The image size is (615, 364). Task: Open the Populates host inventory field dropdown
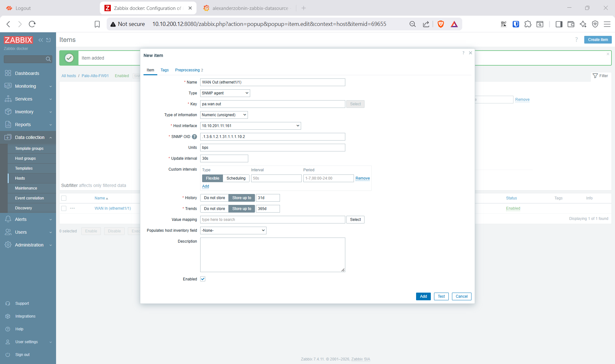(x=233, y=231)
